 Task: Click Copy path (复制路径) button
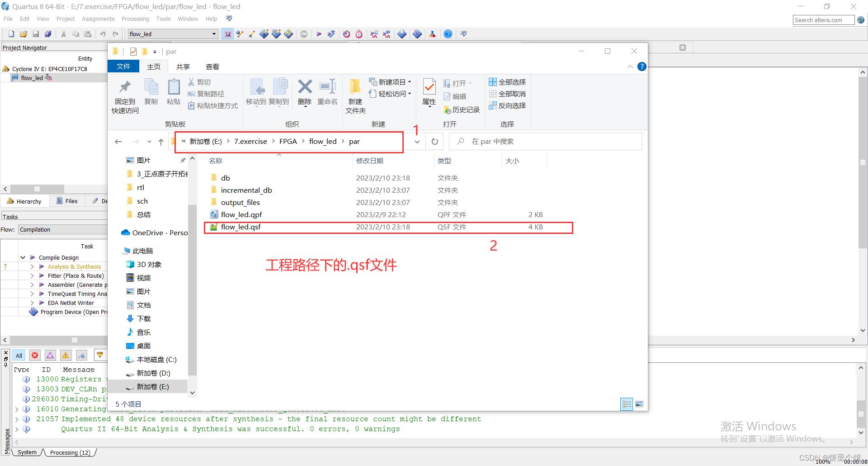click(206, 94)
